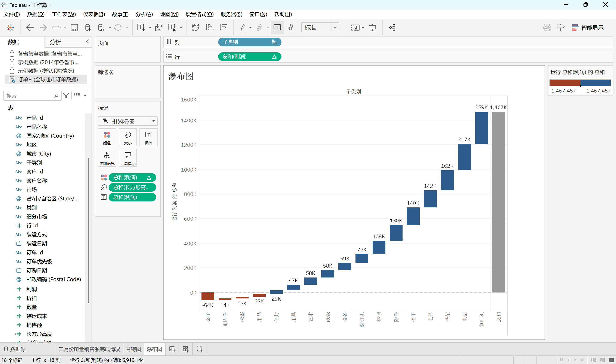Click the presentation mode icon
The width and height of the screenshot is (616, 364).
pos(372,28)
